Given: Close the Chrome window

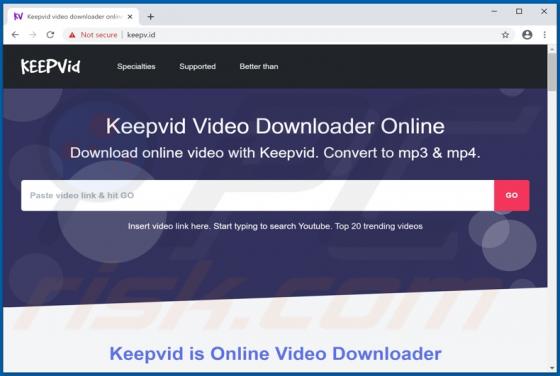Looking at the screenshot, I should (544, 11).
